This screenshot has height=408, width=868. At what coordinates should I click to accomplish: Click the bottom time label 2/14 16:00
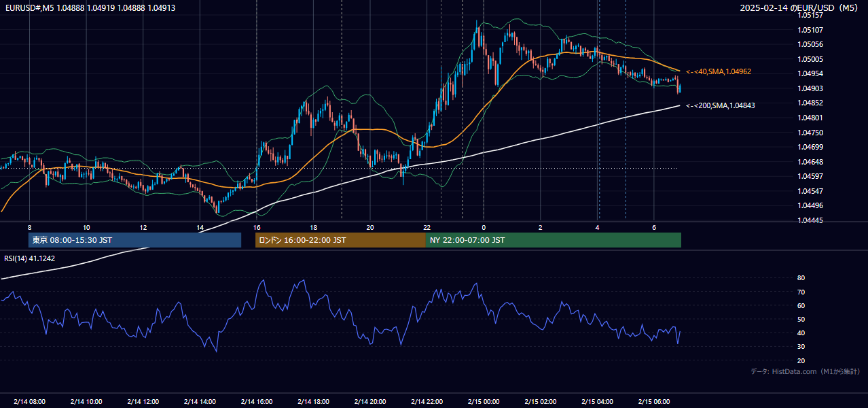click(x=257, y=401)
